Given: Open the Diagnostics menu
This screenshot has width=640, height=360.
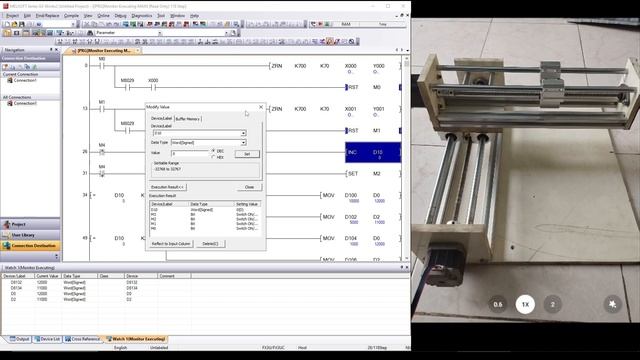Looking at the screenshot, I should (142, 16).
